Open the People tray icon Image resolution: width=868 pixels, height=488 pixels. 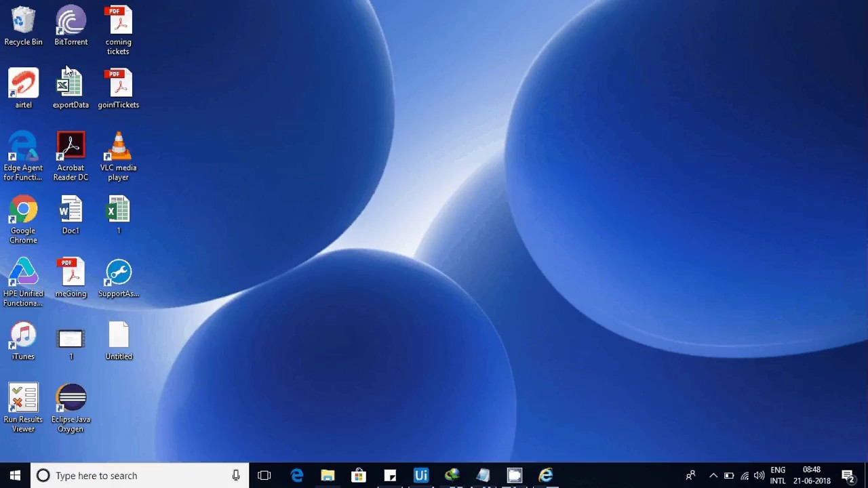(x=690, y=475)
